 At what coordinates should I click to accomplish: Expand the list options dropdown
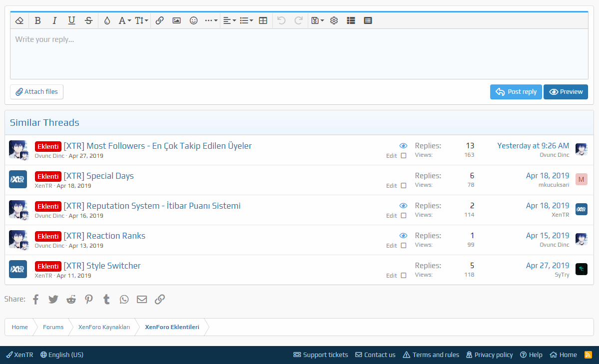click(246, 20)
